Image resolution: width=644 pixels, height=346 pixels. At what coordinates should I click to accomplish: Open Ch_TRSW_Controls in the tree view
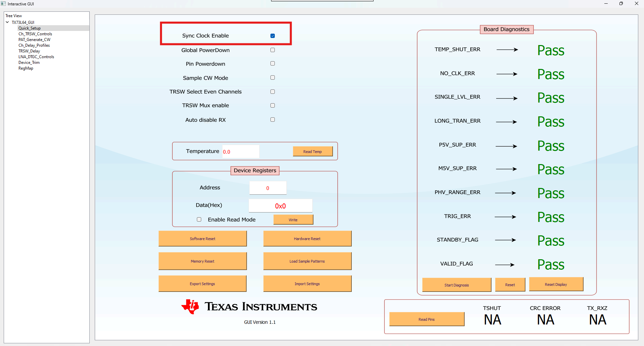pos(35,34)
